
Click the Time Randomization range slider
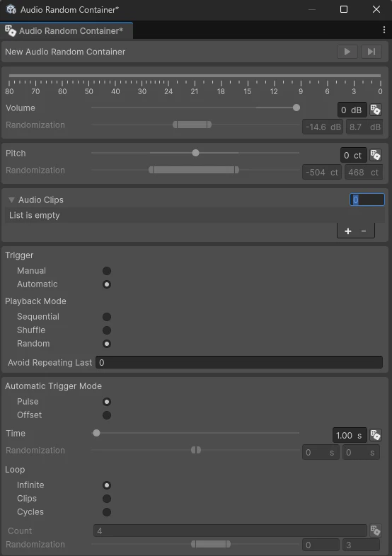[196, 450]
